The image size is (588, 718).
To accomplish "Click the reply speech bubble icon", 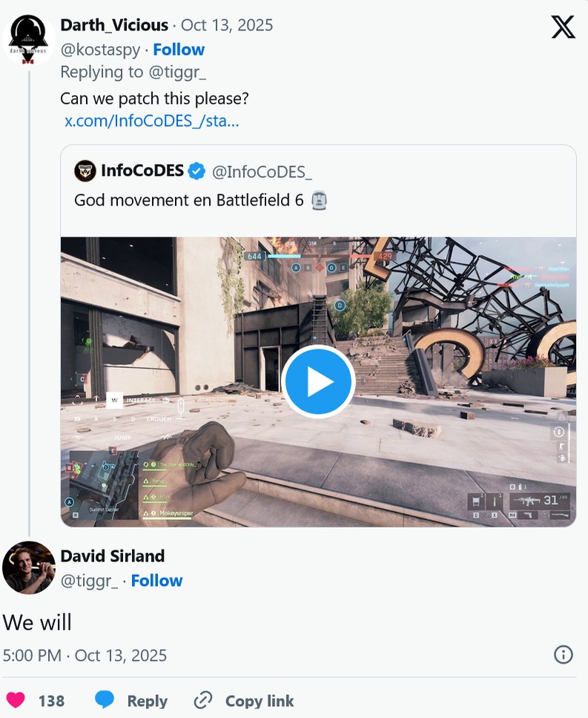I will [x=105, y=700].
